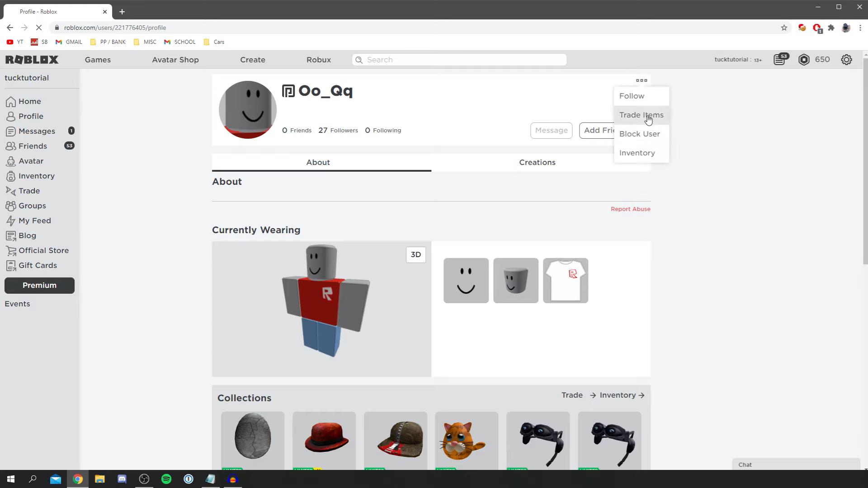Open the Roblox logo home link
The width and height of the screenshot is (868, 488).
click(x=32, y=60)
